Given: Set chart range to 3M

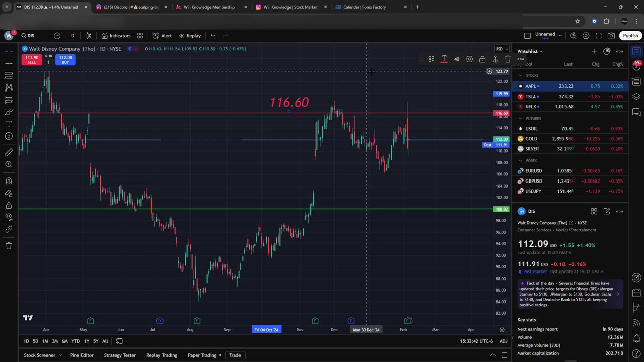Looking at the screenshot, I should pyautogui.click(x=55, y=341).
